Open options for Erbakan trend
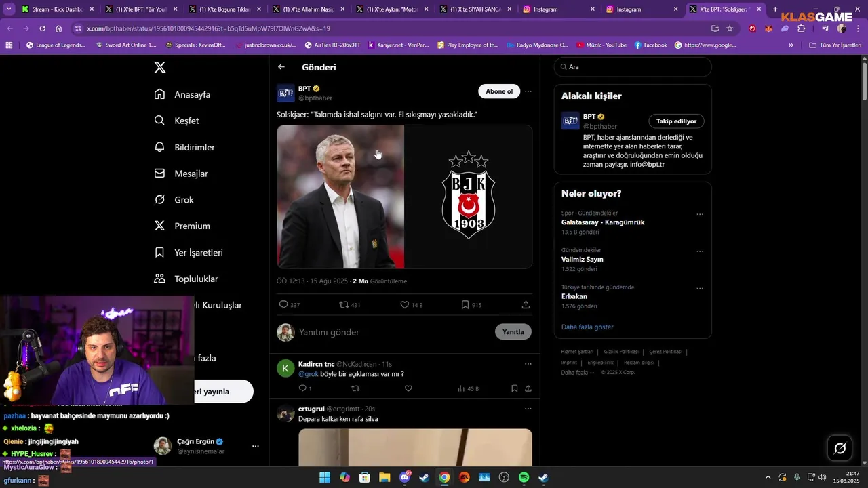The image size is (868, 488). click(700, 288)
